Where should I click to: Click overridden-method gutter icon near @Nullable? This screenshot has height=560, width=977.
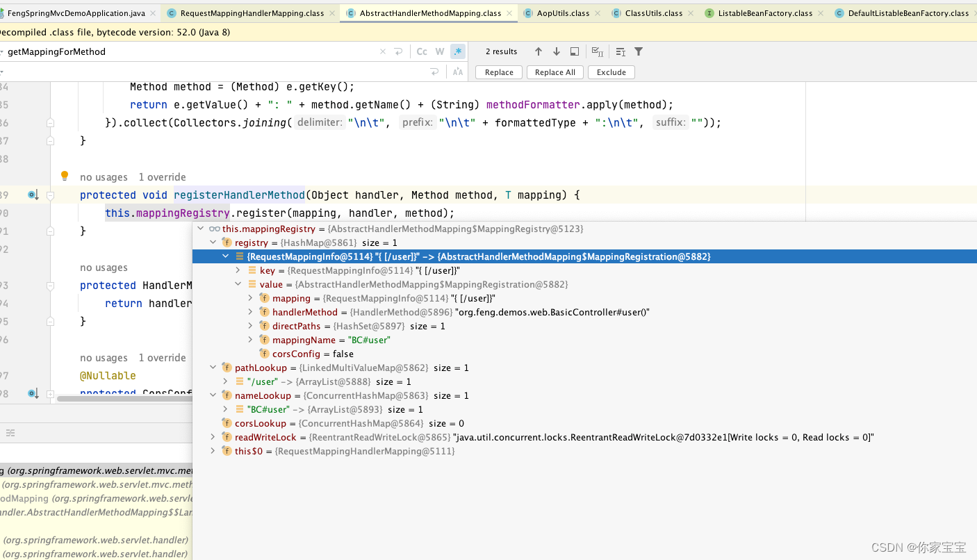coord(33,393)
